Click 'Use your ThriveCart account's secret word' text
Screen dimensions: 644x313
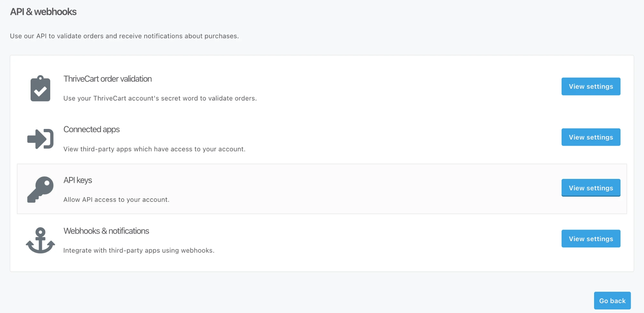[x=131, y=98]
